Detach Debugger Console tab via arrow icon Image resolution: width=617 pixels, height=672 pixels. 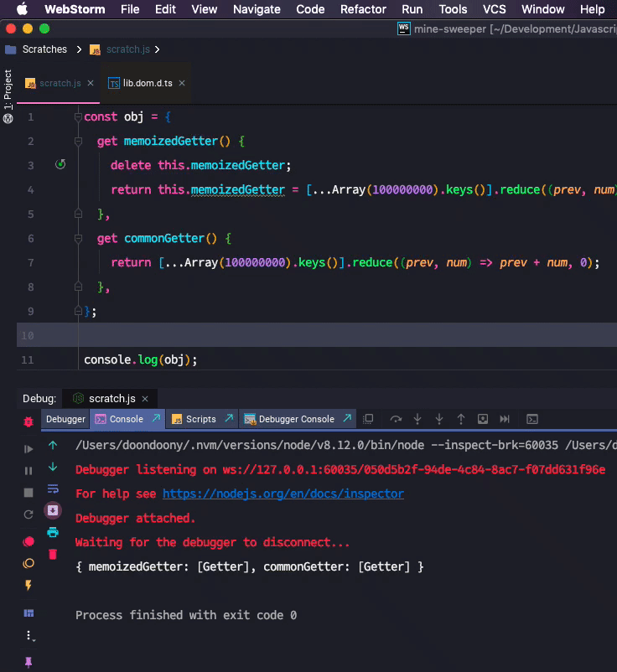347,418
